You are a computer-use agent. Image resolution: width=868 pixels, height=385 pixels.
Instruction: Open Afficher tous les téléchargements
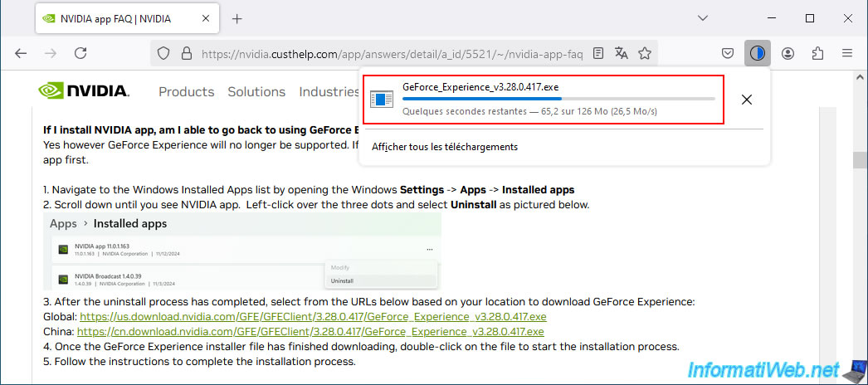click(445, 147)
